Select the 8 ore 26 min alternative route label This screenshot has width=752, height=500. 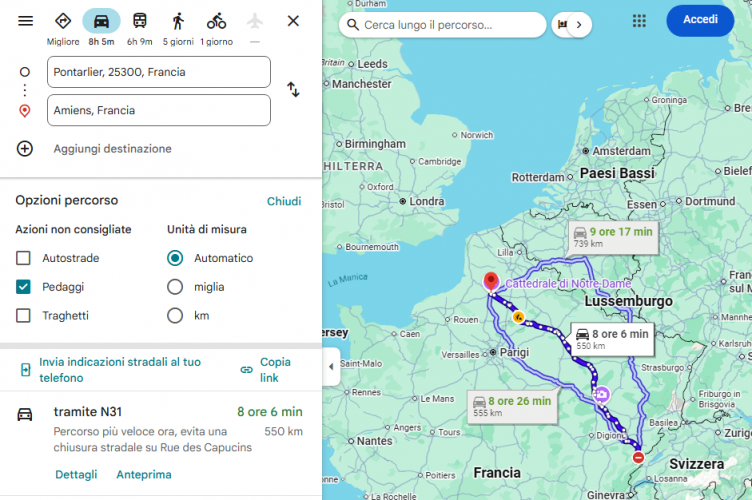click(513, 406)
